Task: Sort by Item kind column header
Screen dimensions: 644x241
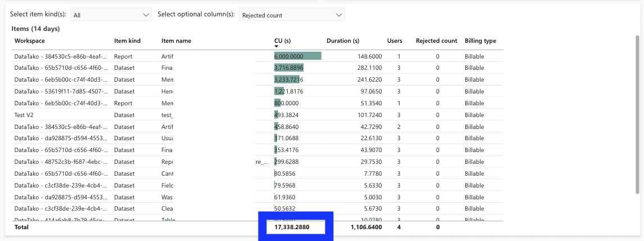Action: click(128, 41)
